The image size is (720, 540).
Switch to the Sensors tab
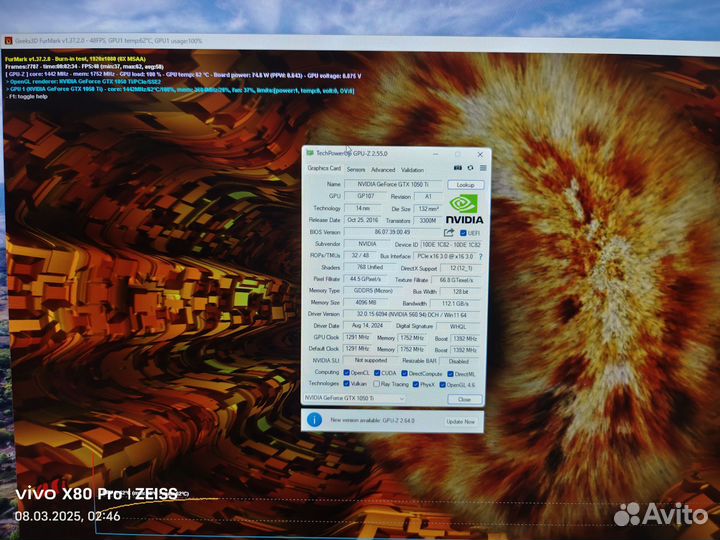click(356, 169)
